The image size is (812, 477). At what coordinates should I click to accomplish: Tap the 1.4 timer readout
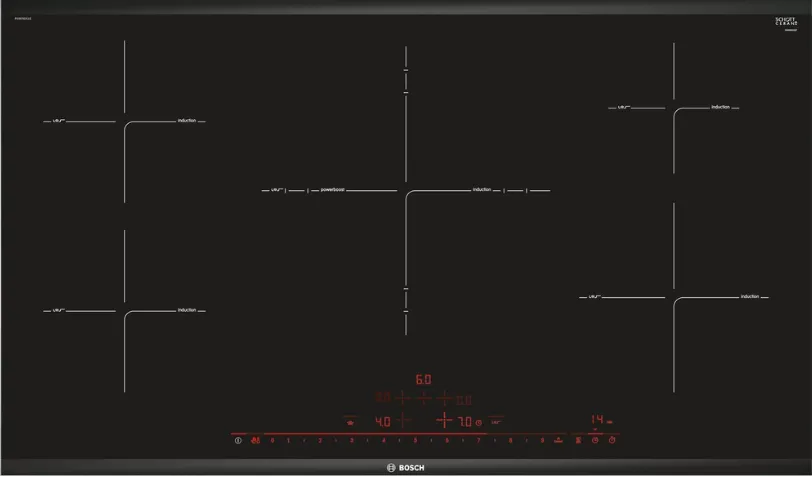596,419
